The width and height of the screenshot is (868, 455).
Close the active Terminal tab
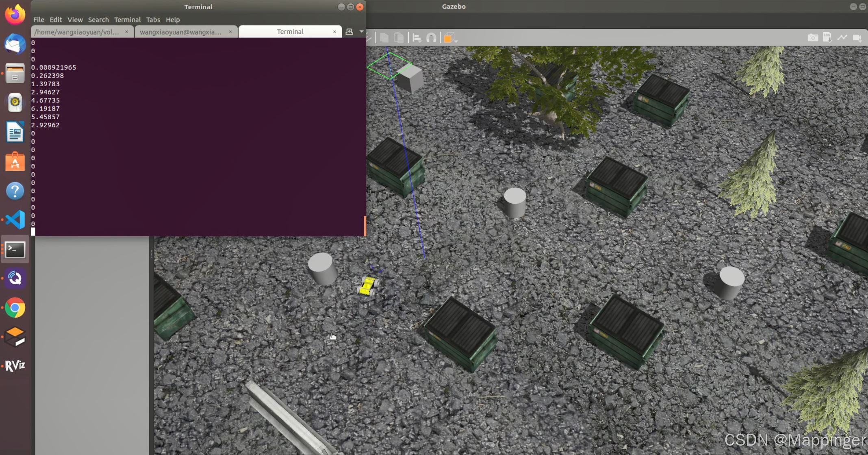(x=334, y=32)
